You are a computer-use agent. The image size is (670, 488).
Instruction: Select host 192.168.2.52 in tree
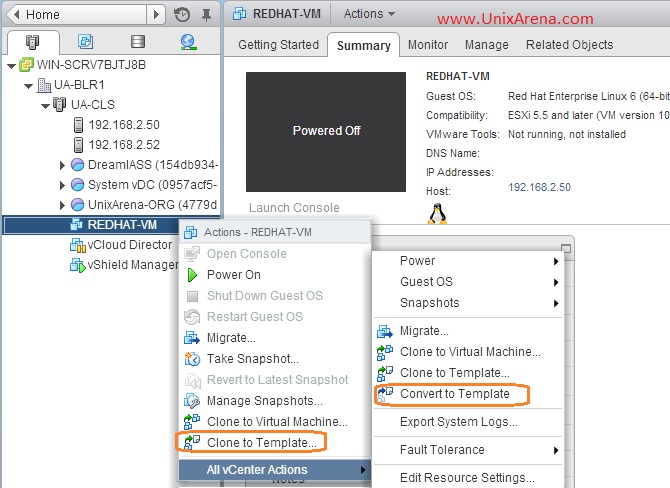pyautogui.click(x=124, y=145)
